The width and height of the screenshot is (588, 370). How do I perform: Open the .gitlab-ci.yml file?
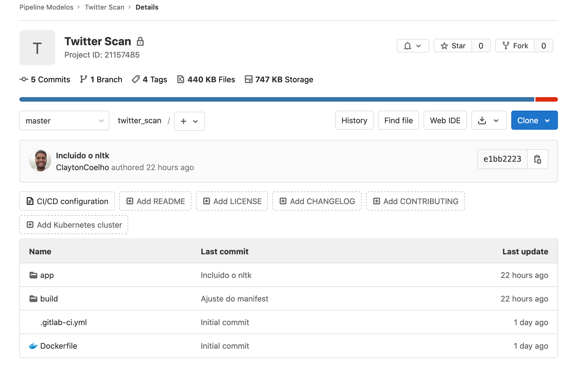(64, 322)
